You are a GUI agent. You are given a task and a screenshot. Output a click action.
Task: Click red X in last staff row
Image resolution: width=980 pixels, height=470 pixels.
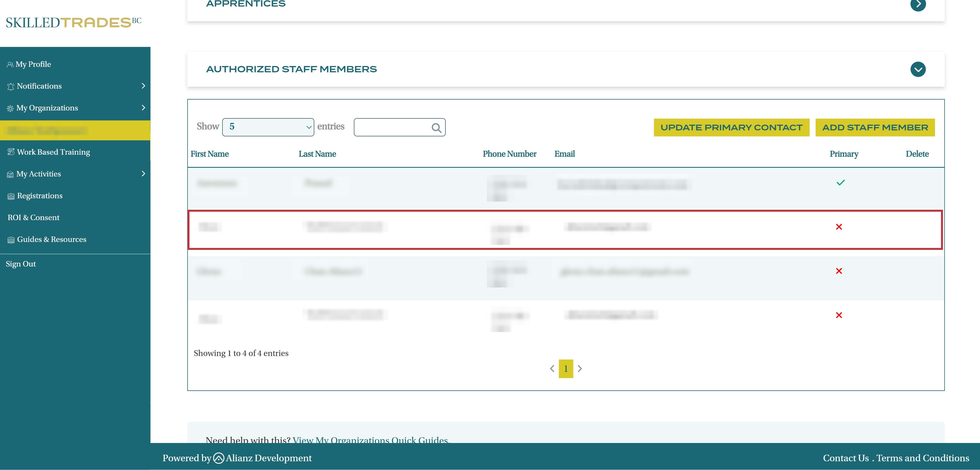pyautogui.click(x=839, y=315)
